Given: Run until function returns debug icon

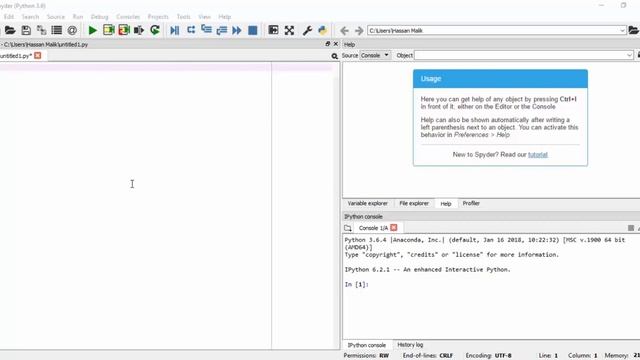Looking at the screenshot, I should pyautogui.click(x=222, y=30).
